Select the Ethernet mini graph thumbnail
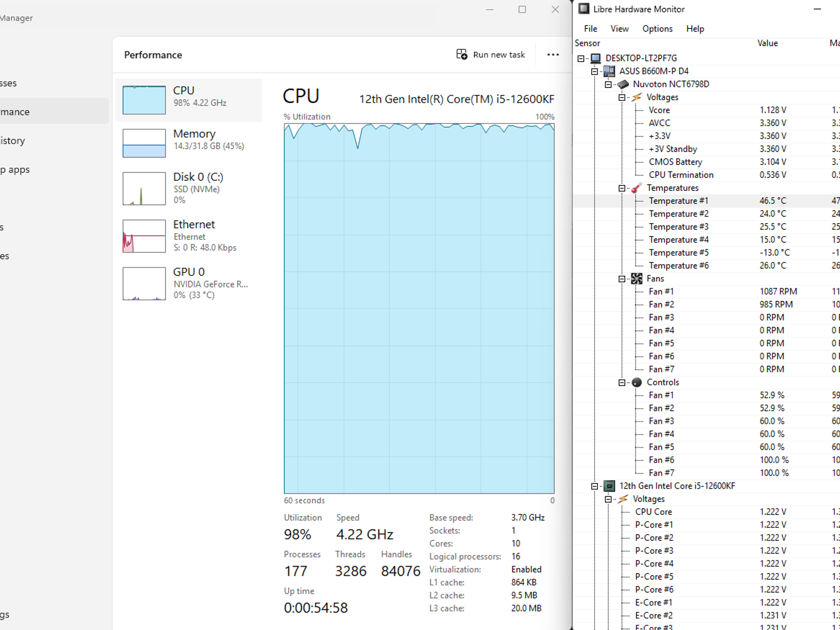This screenshot has width=840, height=630. coord(144,236)
